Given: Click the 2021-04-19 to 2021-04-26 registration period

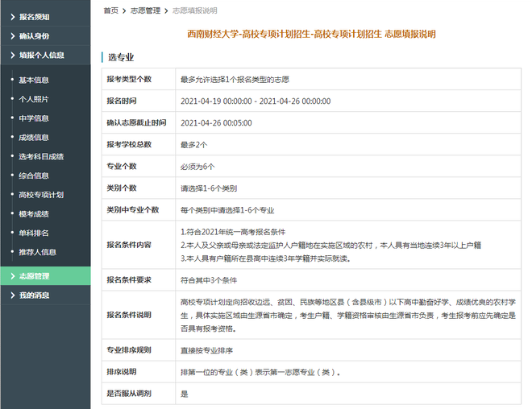Looking at the screenshot, I should pos(256,101).
